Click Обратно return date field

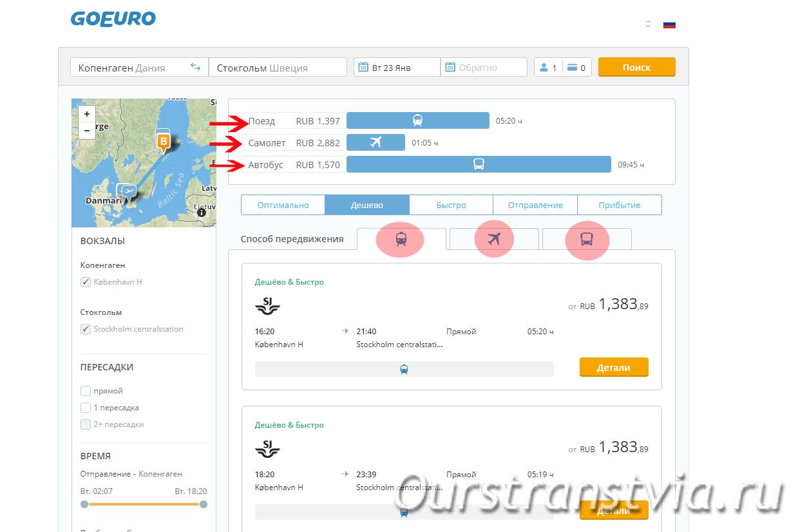[x=484, y=67]
